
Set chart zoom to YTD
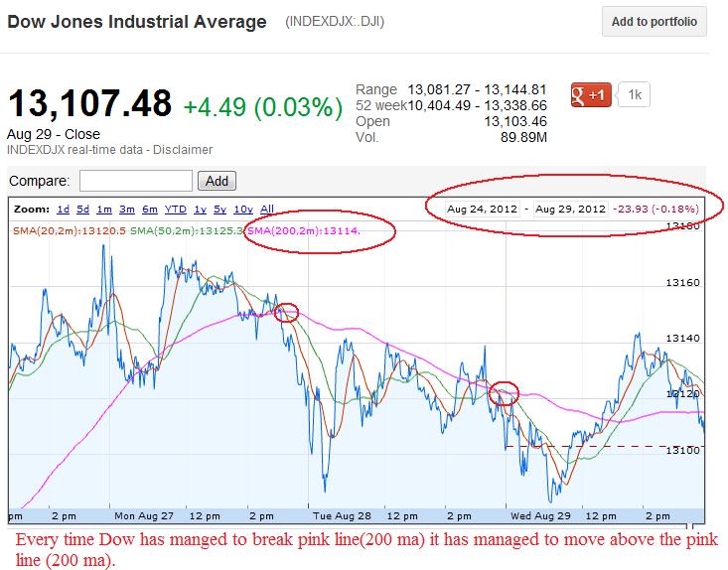(x=176, y=210)
